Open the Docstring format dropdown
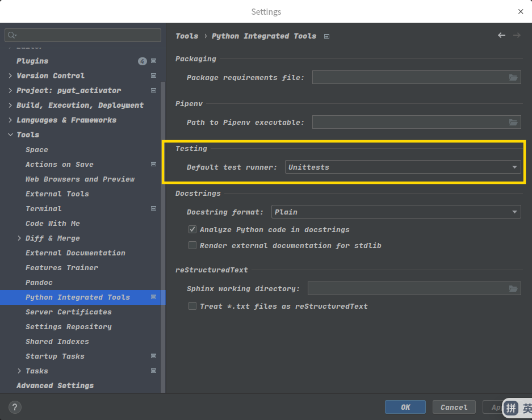The width and height of the screenshot is (532, 420). (396, 212)
